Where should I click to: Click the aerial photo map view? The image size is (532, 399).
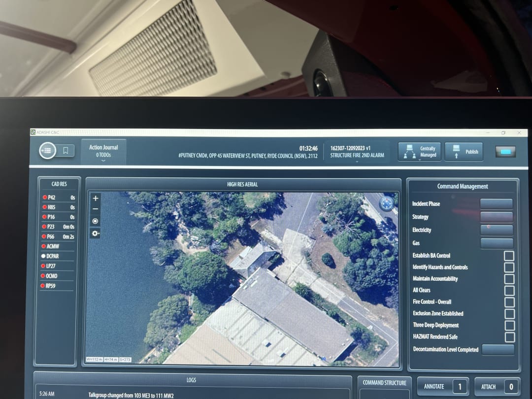(x=242, y=278)
